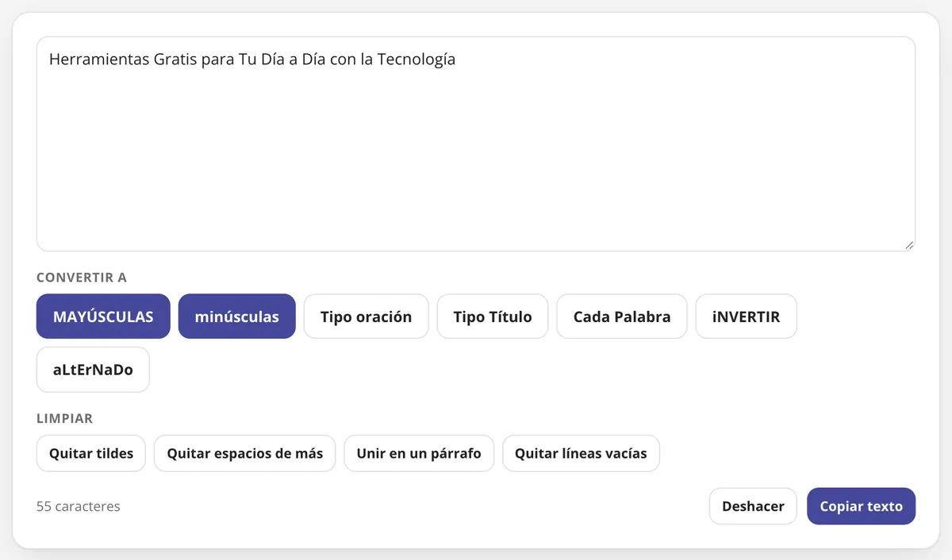The width and height of the screenshot is (952, 560).
Task: Apply Tipo Título case
Action: pyautogui.click(x=493, y=316)
